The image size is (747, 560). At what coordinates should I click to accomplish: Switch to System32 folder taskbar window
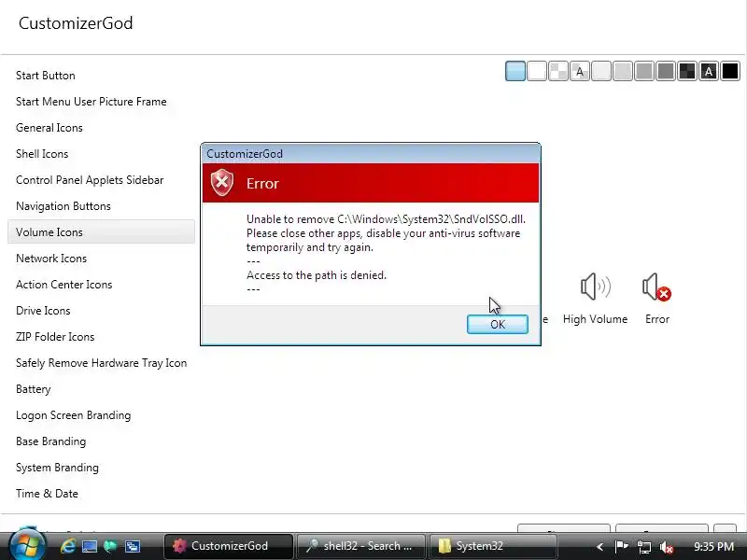point(493,546)
